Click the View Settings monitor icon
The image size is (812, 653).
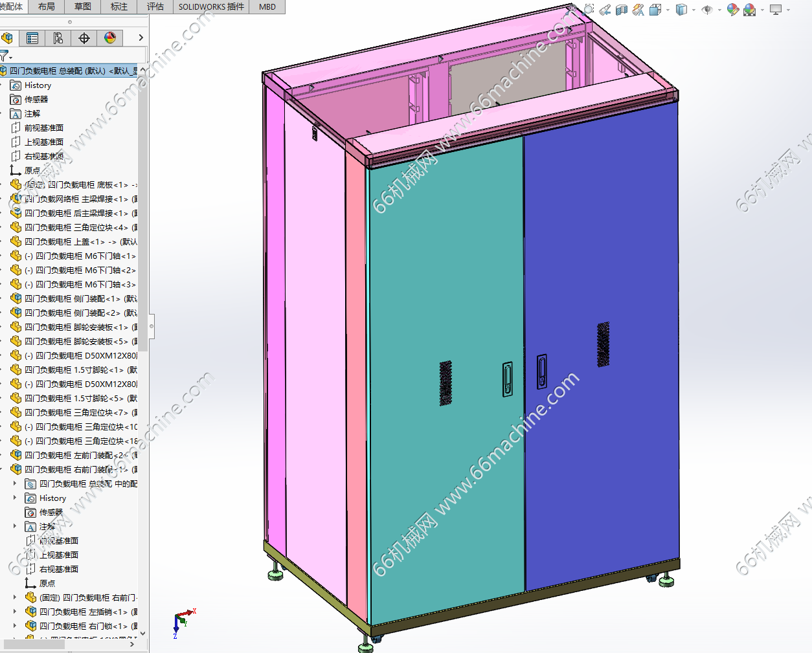[x=776, y=10]
